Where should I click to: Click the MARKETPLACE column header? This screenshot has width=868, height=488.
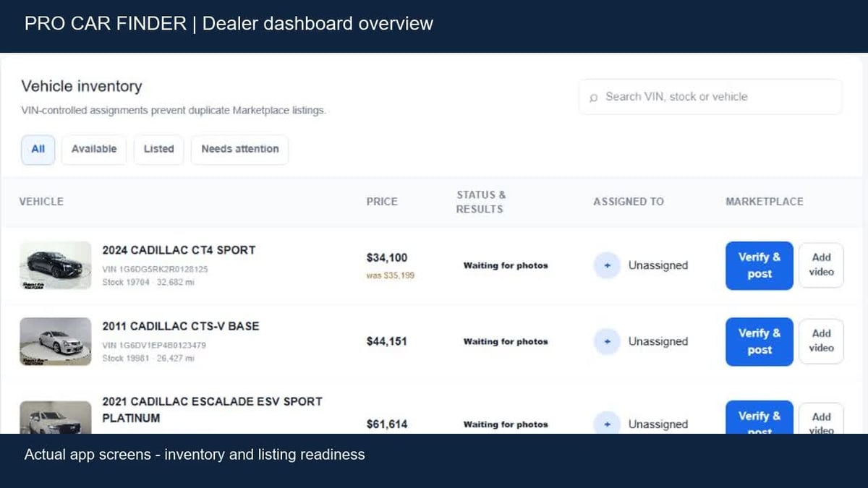point(764,202)
